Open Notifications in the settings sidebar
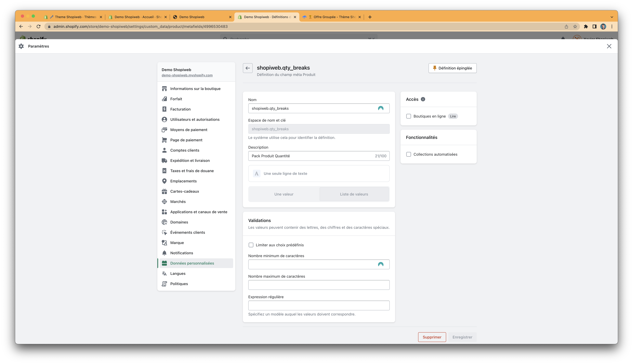 (181, 253)
